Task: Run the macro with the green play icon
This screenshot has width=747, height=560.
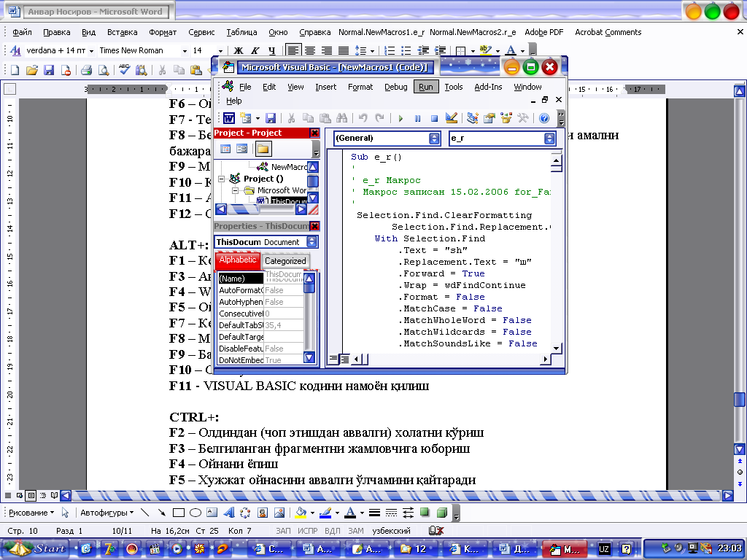Action: [400, 118]
